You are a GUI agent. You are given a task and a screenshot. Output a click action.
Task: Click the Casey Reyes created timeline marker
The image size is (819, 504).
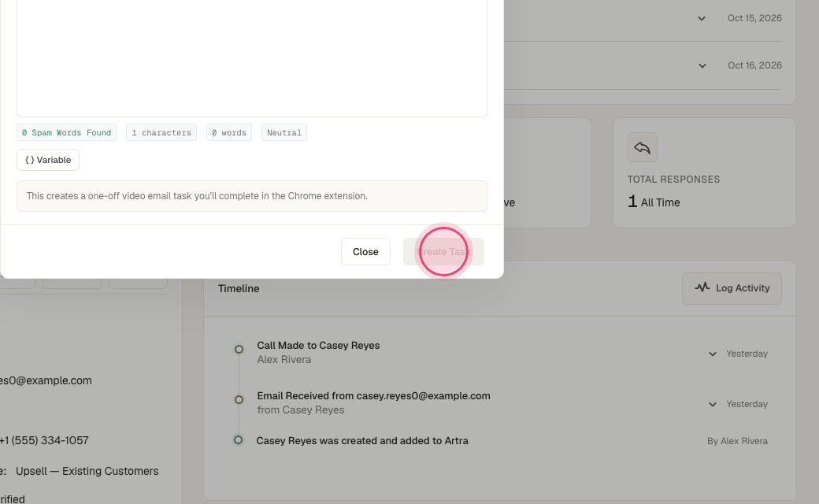pos(238,440)
